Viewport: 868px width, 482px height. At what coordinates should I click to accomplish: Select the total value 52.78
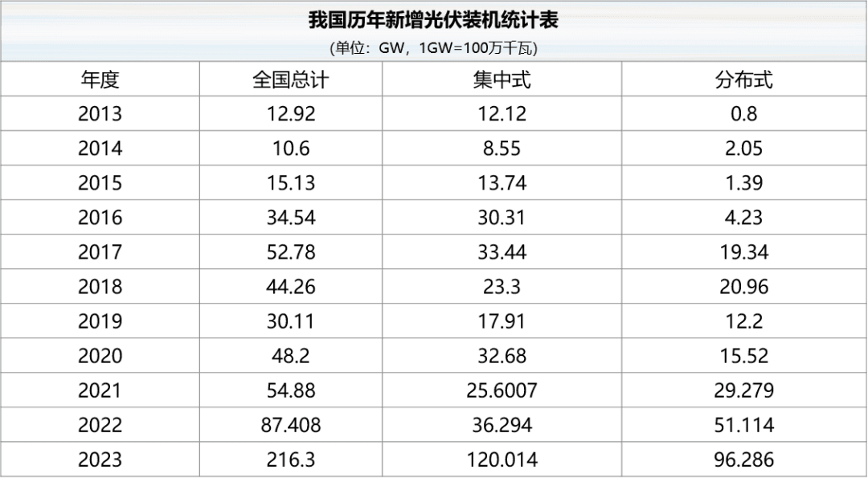click(291, 252)
